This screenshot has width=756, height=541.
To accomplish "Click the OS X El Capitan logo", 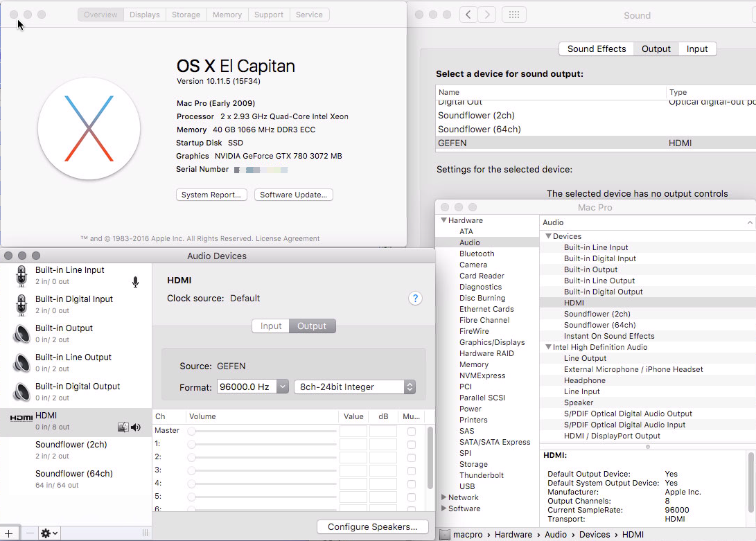I will 89,129.
